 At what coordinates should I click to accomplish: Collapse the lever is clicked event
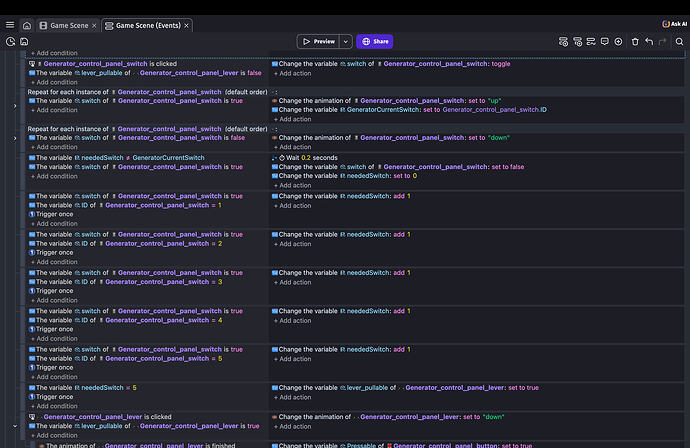[15, 426]
